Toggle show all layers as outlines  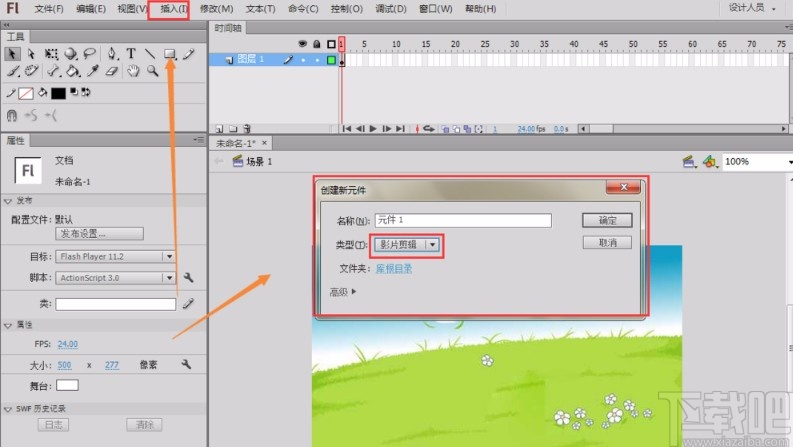click(x=331, y=44)
